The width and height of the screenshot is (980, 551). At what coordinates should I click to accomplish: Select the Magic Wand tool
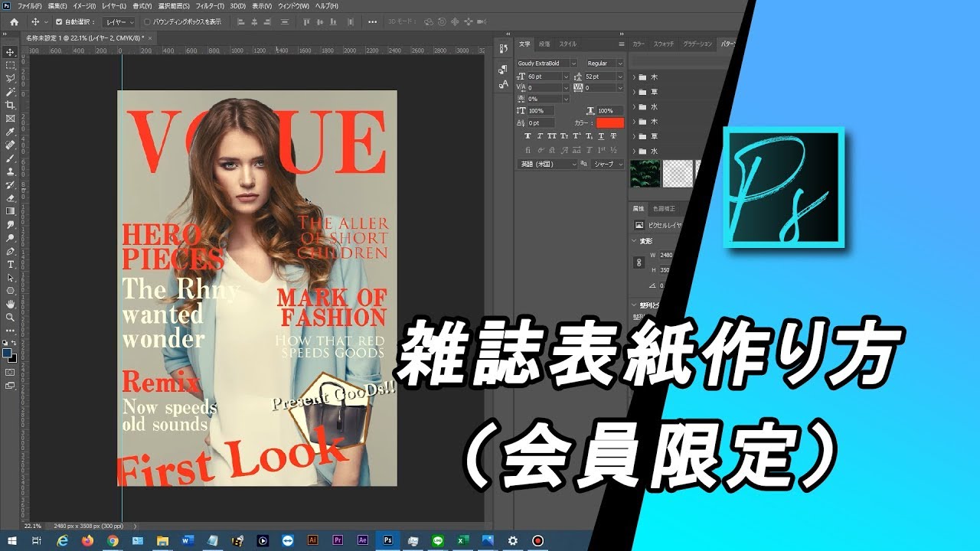[x=11, y=92]
